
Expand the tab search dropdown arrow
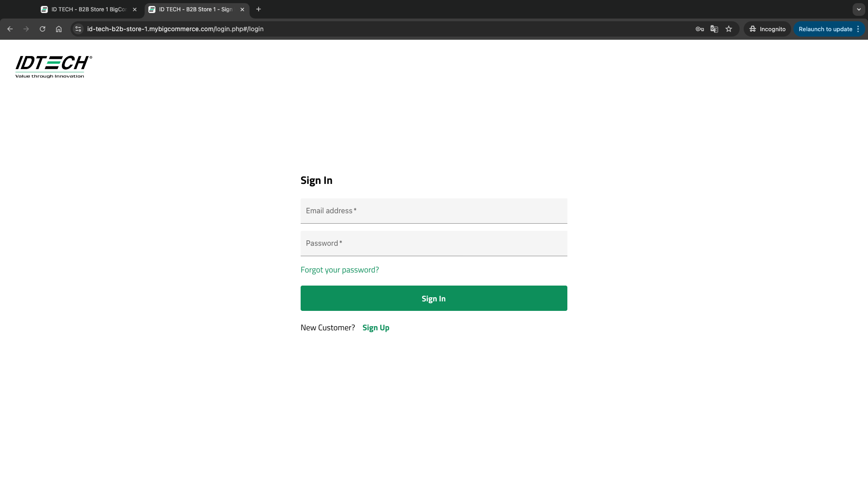pyautogui.click(x=859, y=9)
